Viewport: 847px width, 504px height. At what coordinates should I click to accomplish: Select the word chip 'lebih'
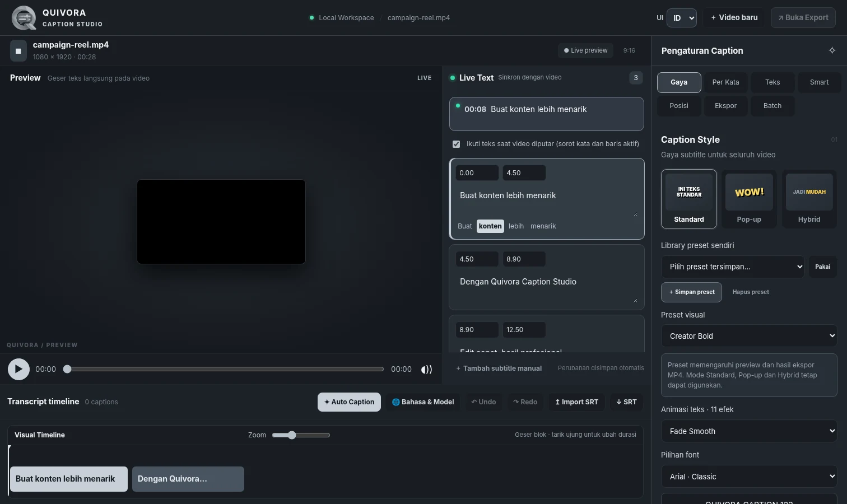[x=516, y=226]
